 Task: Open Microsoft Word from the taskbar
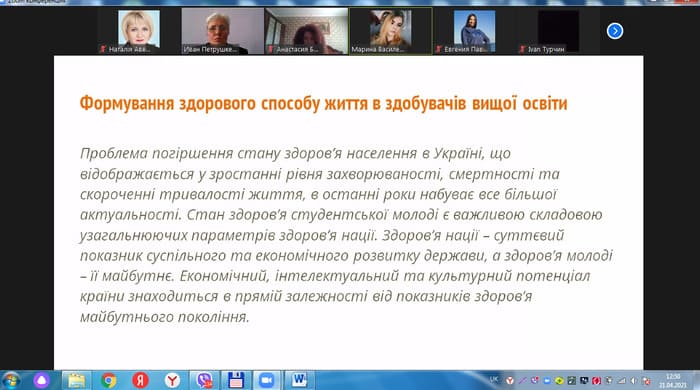(299, 381)
